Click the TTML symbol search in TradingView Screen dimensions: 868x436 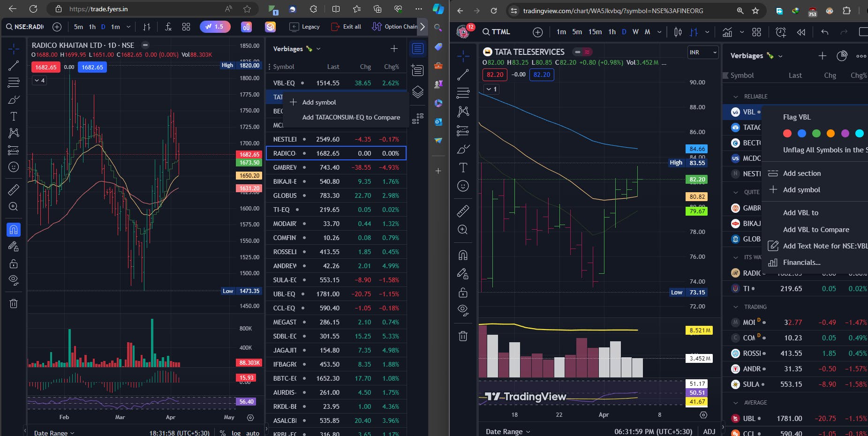click(497, 32)
